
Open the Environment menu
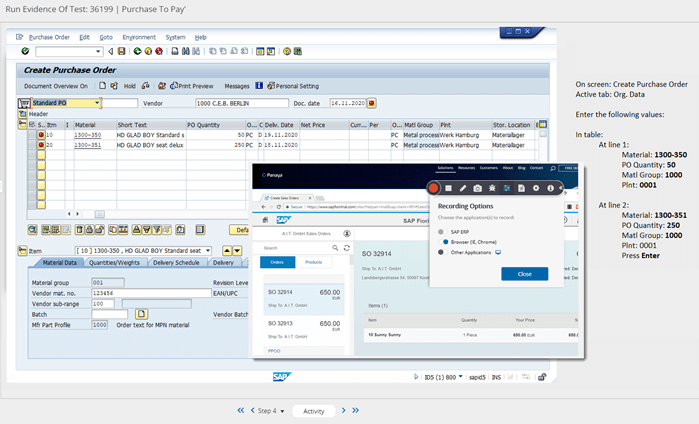click(x=139, y=37)
